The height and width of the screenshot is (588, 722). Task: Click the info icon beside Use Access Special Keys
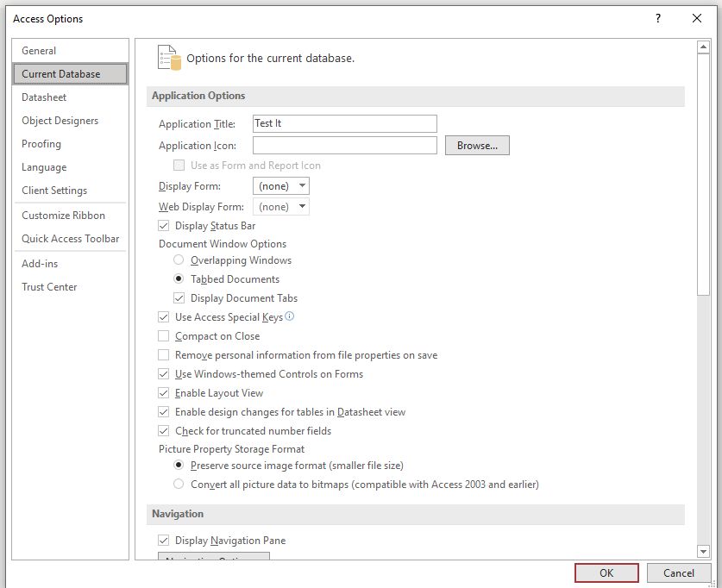coord(289,316)
